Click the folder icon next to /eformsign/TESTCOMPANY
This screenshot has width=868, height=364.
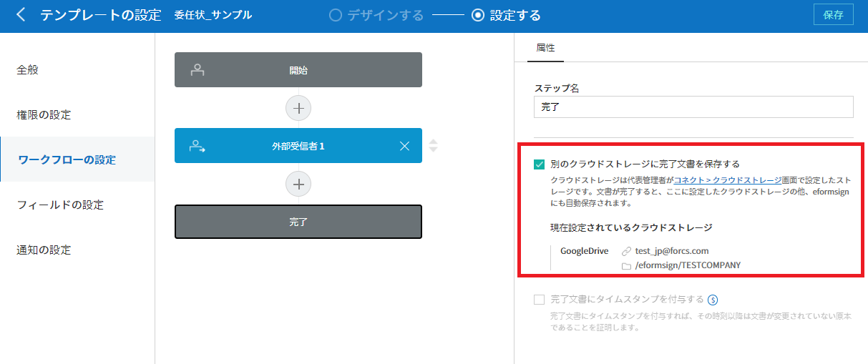pyautogui.click(x=626, y=265)
